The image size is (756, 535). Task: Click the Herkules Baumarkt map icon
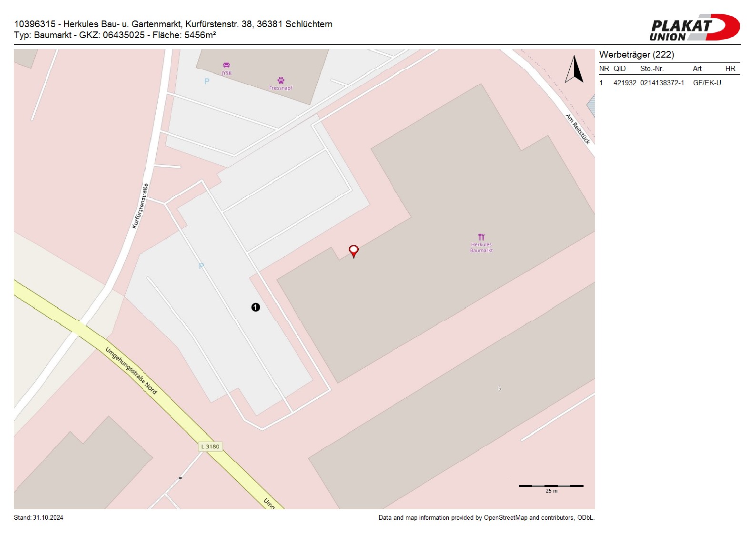(x=481, y=237)
